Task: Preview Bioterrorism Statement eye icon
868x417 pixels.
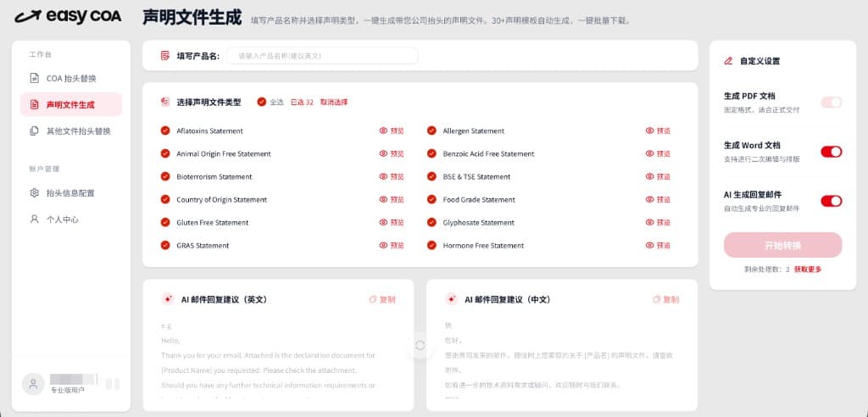Action: [x=383, y=176]
